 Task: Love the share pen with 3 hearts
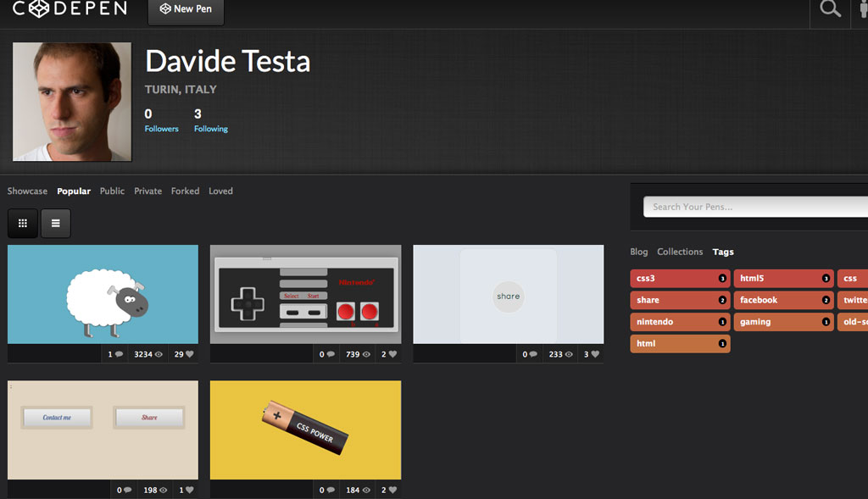click(x=595, y=354)
